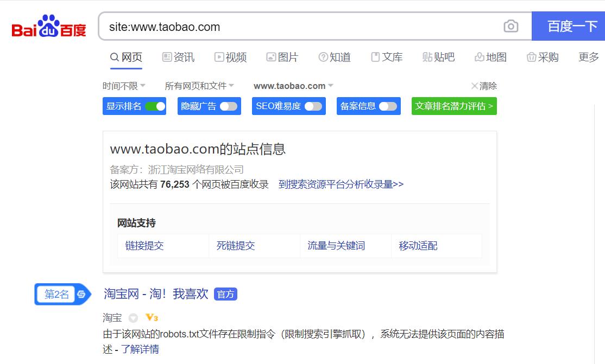Open the 淘宝网 - 淘！我喜欢 result title
The image size is (605, 364).
tap(156, 294)
